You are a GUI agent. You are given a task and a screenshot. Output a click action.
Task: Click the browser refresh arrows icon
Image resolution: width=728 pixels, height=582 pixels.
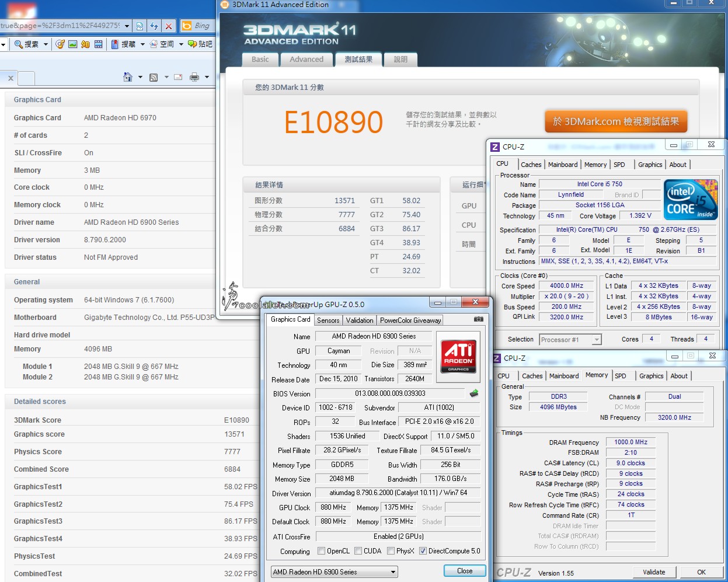tap(154, 26)
